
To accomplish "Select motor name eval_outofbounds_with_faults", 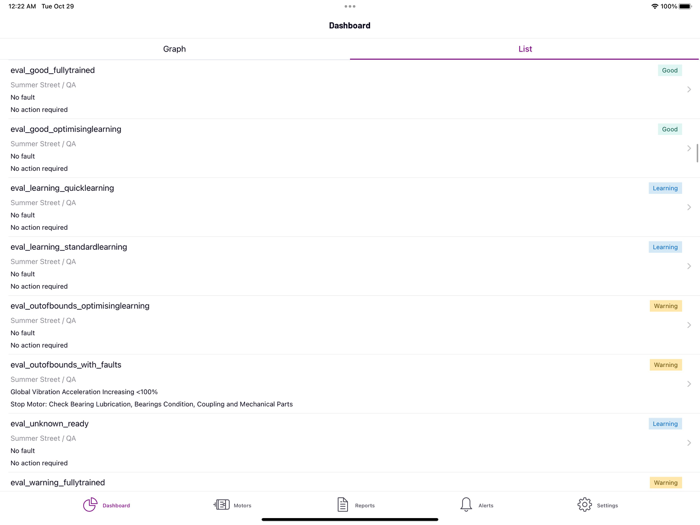I will (66, 365).
